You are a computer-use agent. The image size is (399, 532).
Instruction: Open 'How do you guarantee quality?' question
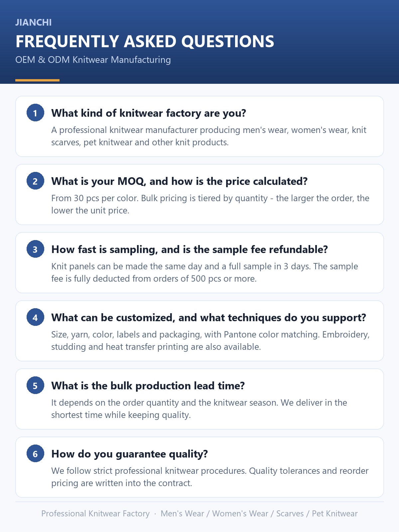[129, 454]
